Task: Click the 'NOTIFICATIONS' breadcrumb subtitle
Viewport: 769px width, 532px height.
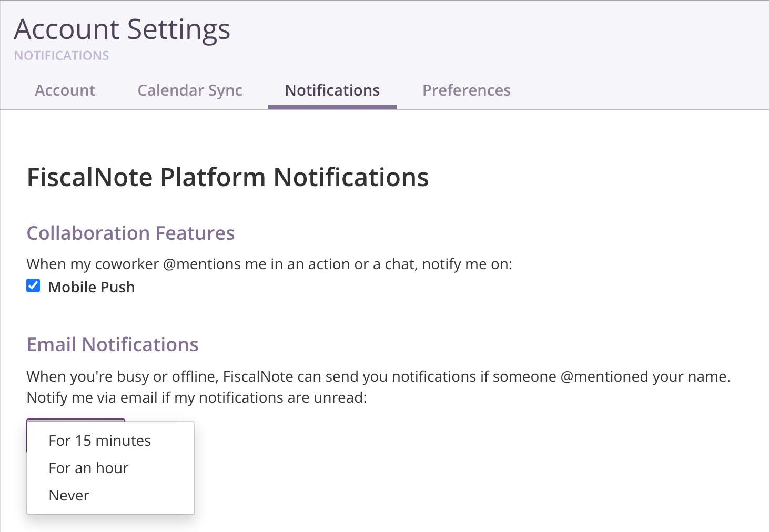Action: click(62, 56)
